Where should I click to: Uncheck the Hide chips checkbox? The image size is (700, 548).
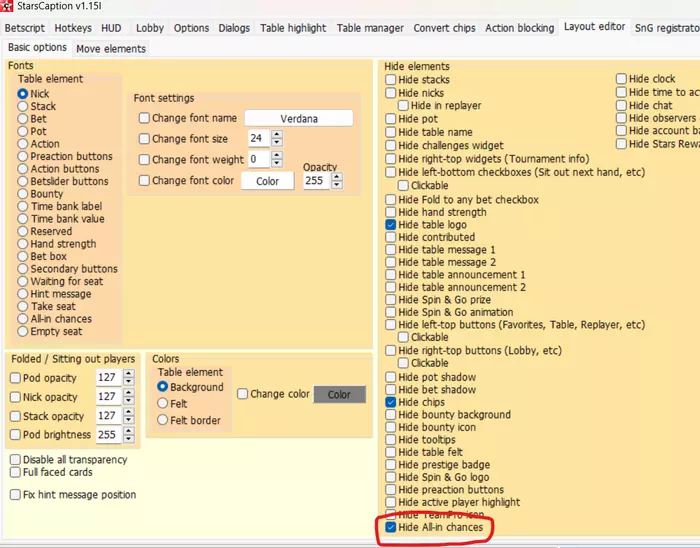click(x=391, y=402)
